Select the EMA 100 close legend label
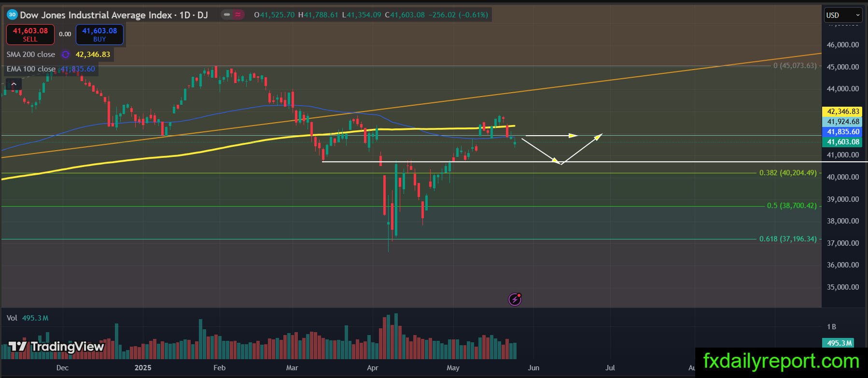 coord(31,69)
